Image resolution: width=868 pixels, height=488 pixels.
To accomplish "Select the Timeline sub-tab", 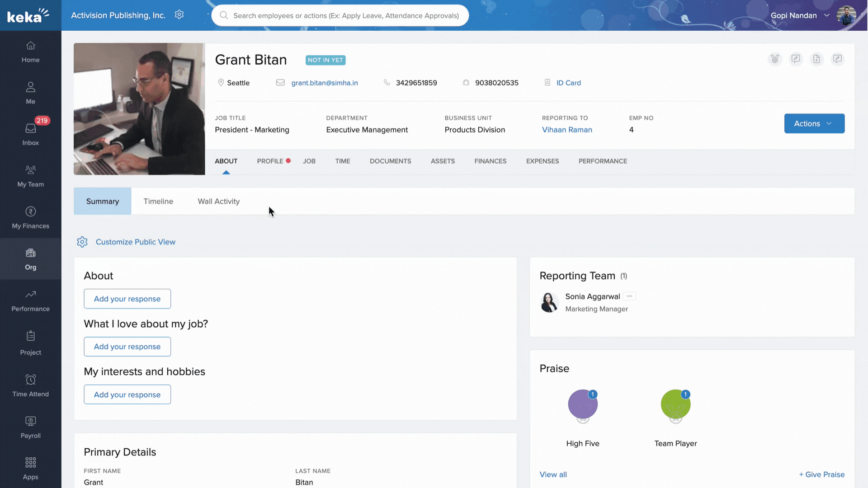I will tap(158, 202).
